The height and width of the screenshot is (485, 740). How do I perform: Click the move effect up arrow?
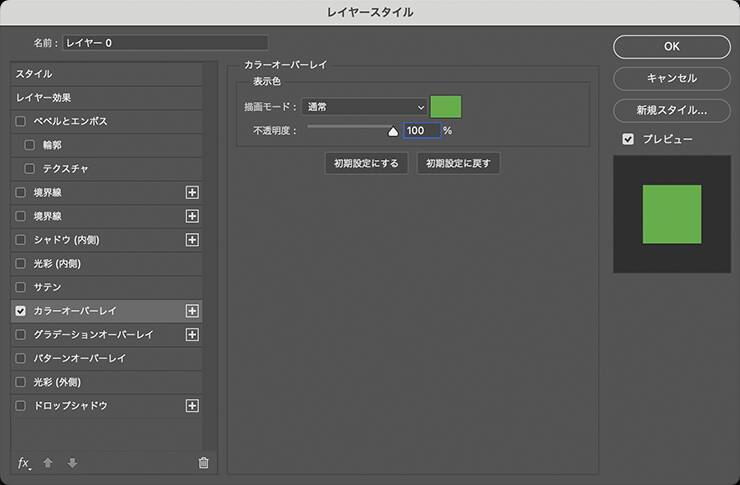point(48,463)
